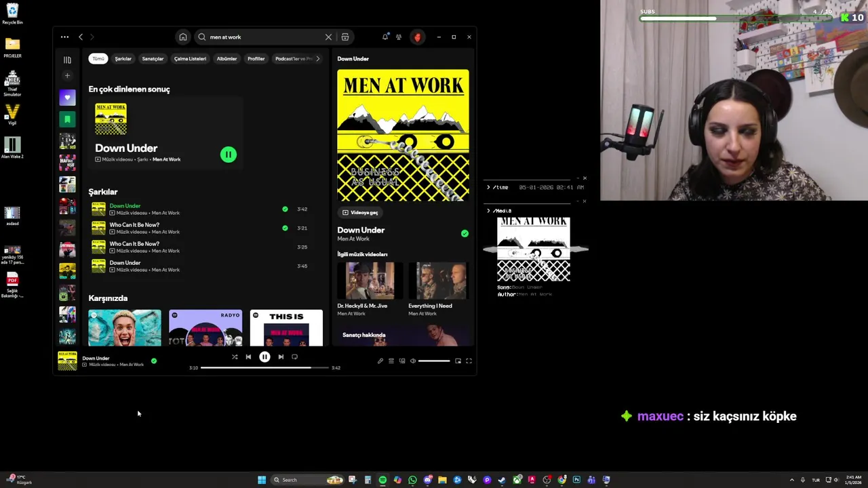This screenshot has width=868, height=488.
Task: Pause Down Under with green button
Action: click(x=229, y=155)
